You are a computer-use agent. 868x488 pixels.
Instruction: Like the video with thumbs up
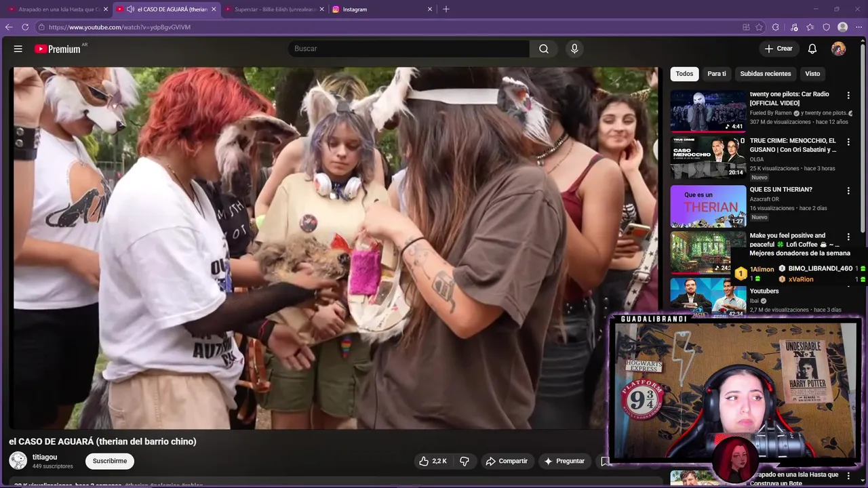tap(432, 461)
